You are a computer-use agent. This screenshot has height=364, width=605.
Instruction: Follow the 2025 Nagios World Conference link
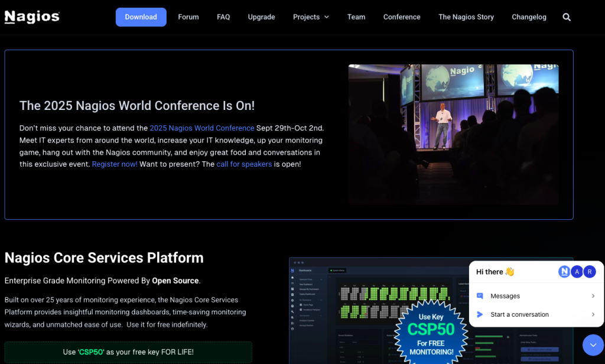(x=202, y=128)
